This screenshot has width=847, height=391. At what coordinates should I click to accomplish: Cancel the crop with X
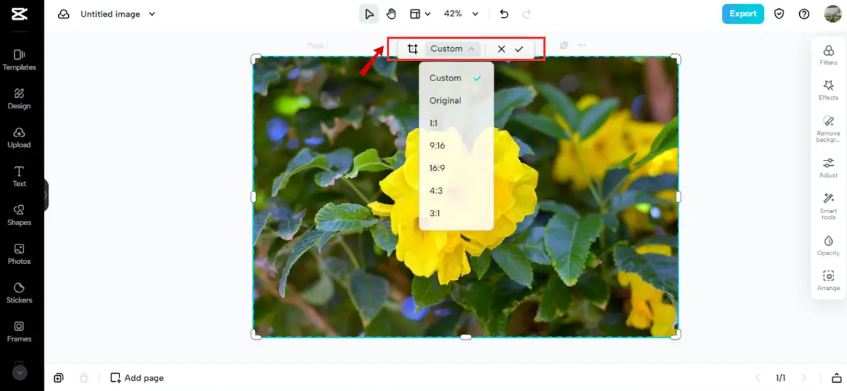501,49
